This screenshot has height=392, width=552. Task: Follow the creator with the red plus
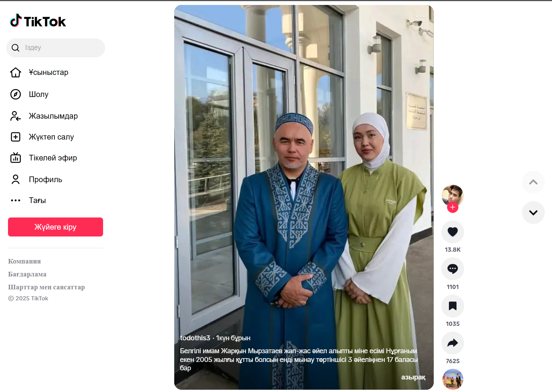pyautogui.click(x=452, y=208)
